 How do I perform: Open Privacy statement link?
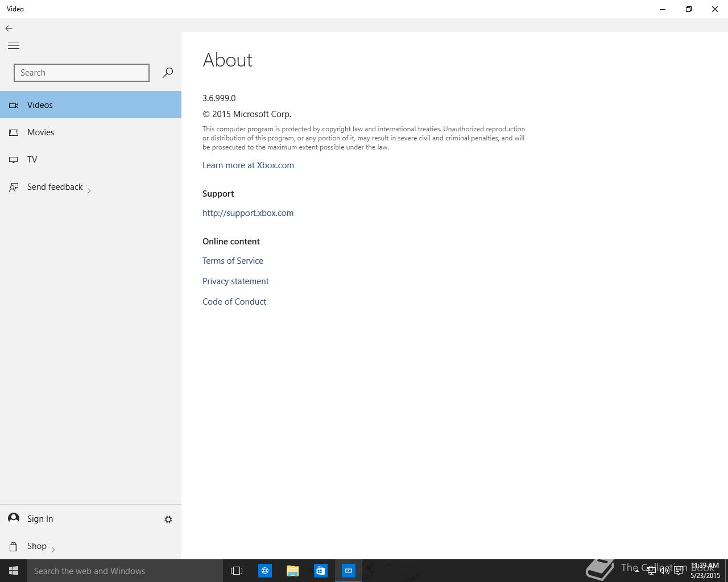pyautogui.click(x=235, y=281)
